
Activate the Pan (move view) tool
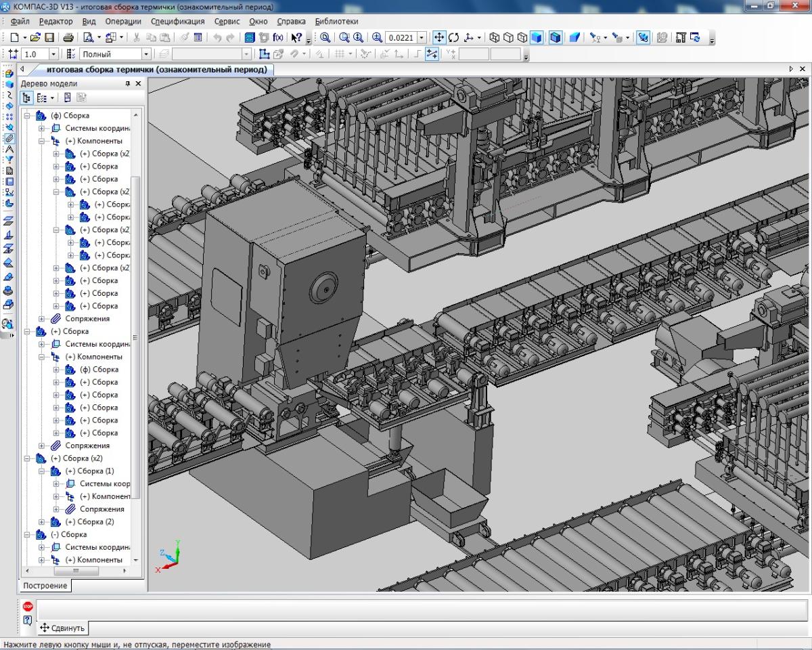coord(438,38)
